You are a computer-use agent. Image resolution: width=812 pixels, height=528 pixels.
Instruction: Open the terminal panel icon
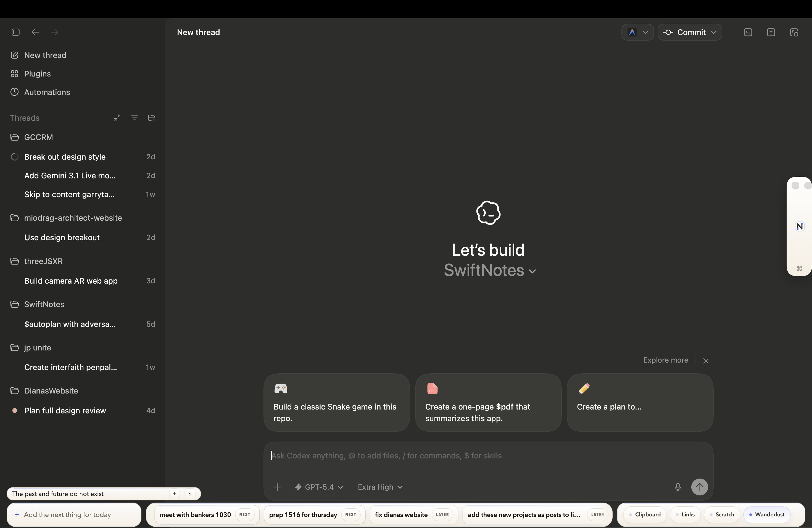point(748,32)
